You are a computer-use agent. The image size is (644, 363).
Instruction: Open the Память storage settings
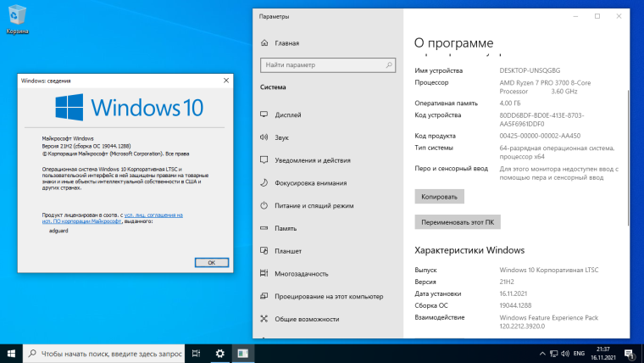tap(286, 228)
